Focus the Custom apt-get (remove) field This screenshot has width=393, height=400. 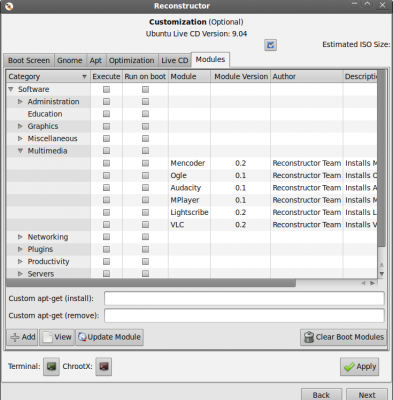tap(244, 316)
